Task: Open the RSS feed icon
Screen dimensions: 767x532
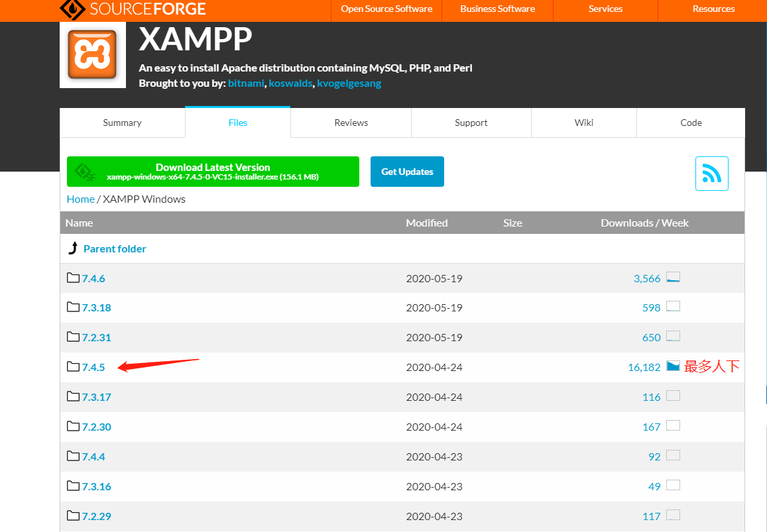Action: pyautogui.click(x=712, y=173)
